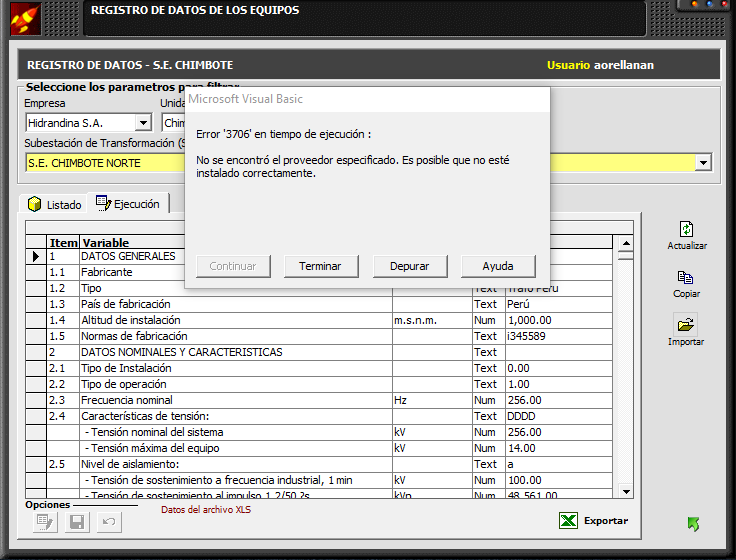736x560 pixels.
Task: Select the row header of DATOS GENERALES
Action: 36,256
